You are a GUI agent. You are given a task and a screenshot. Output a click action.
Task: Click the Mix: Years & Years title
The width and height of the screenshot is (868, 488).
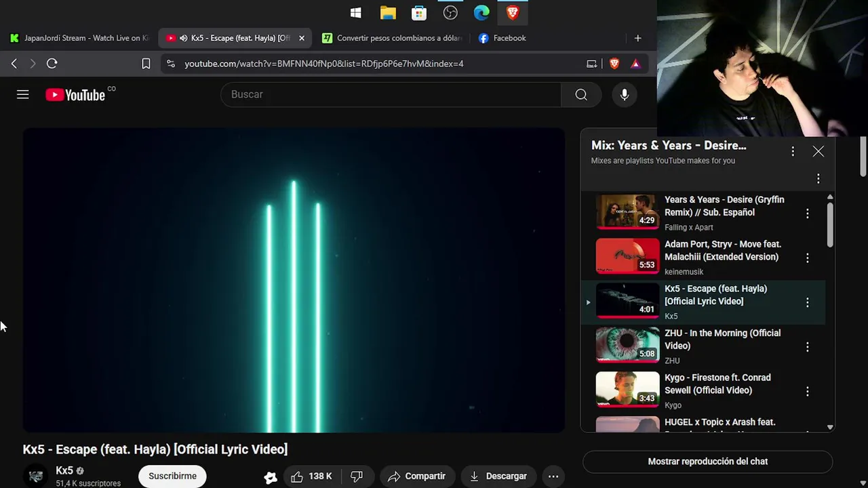(669, 145)
